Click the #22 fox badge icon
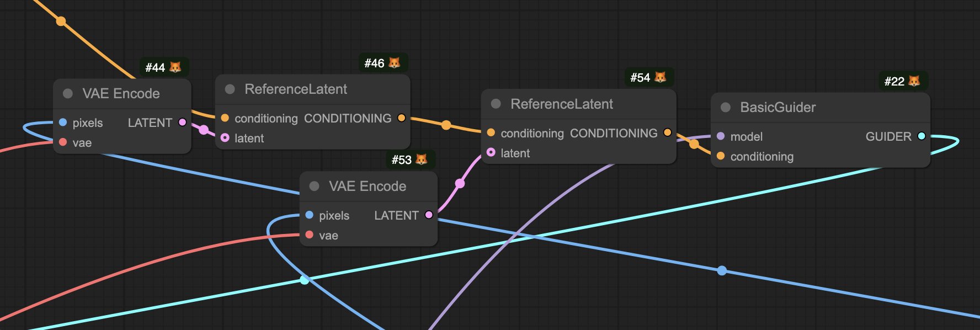 point(914,81)
